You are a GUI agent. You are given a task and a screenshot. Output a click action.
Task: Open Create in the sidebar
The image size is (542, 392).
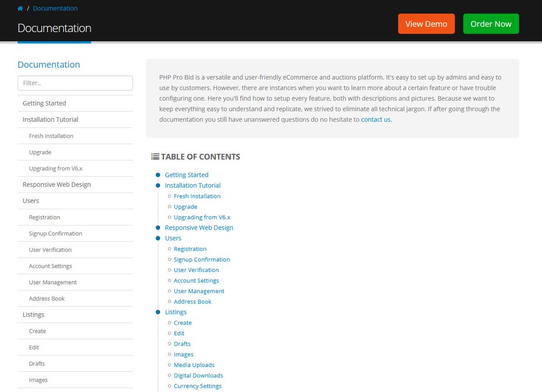(x=75, y=331)
